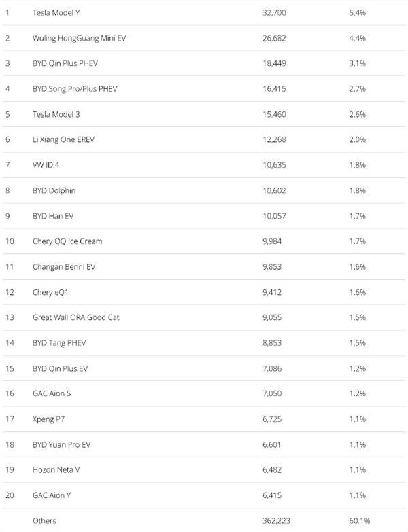Select BYD Qin Plus PHEV sales figure 18,449
408x532 pixels.
(274, 63)
